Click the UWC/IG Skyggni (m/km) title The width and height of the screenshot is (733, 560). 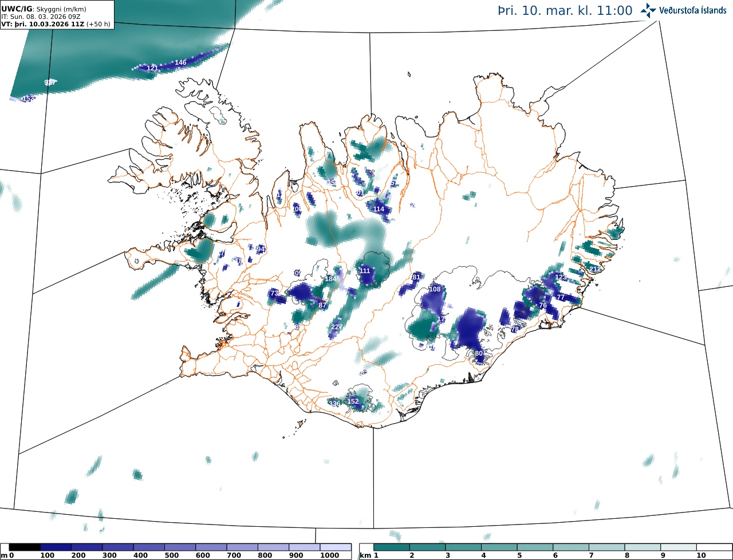click(44, 9)
